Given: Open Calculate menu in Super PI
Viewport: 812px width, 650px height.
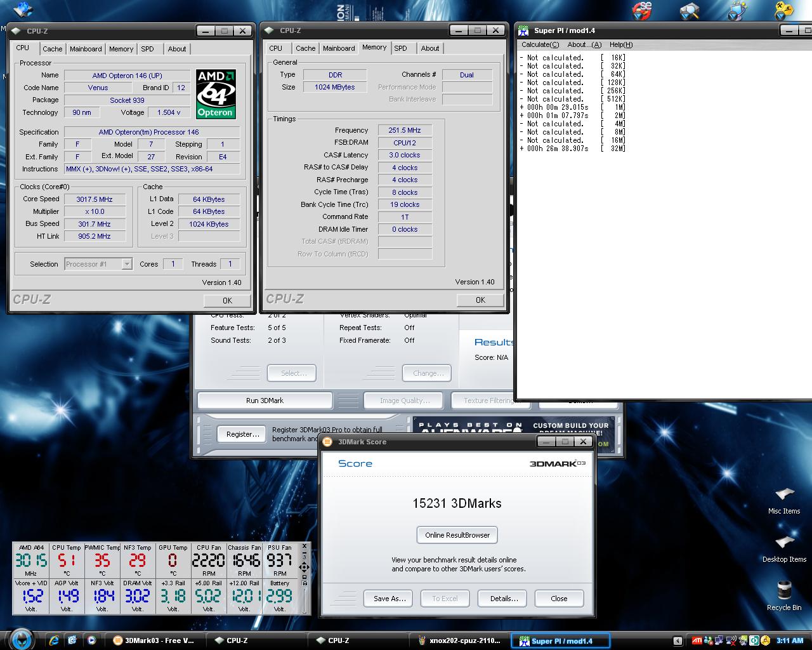Looking at the screenshot, I should (540, 44).
